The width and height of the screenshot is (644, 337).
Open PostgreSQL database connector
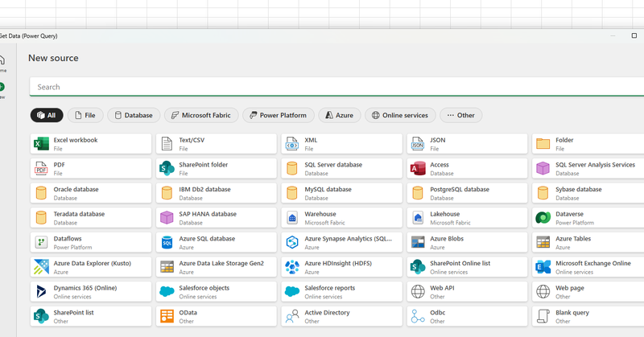[467, 193]
